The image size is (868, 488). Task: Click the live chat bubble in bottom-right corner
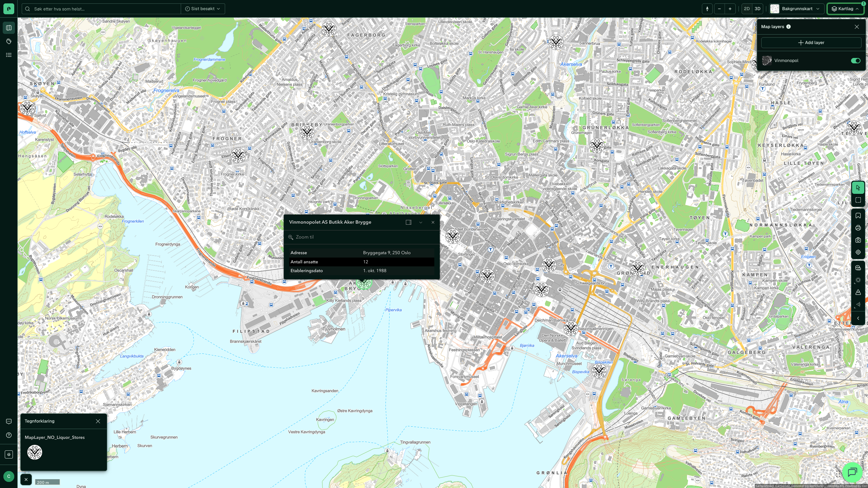852,472
